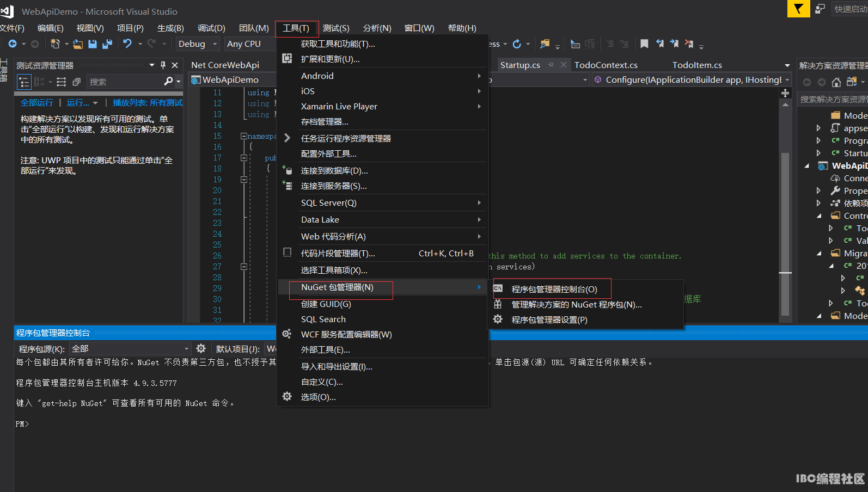The height and width of the screenshot is (492, 868).
Task: Open the Any CPU platform dropdown
Action: (x=250, y=44)
